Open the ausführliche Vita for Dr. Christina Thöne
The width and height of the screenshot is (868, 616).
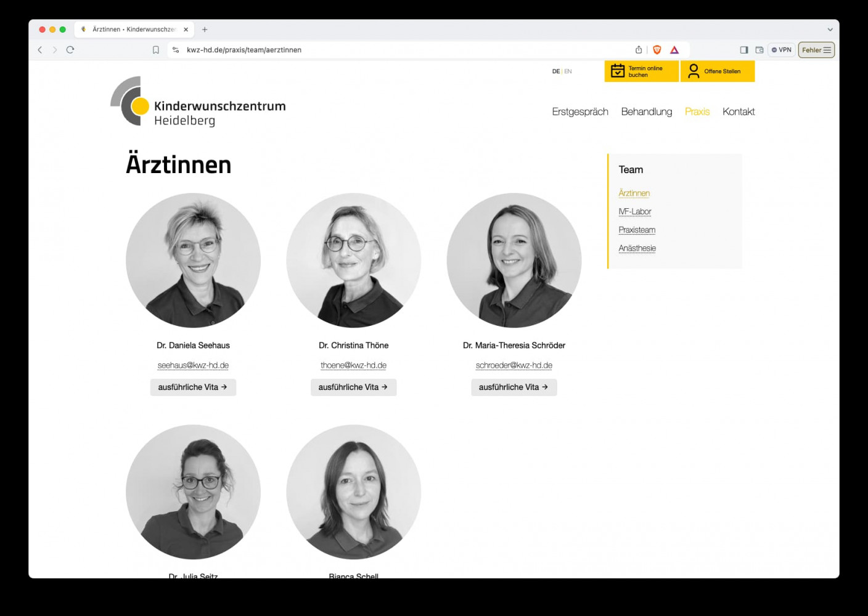pyautogui.click(x=353, y=387)
